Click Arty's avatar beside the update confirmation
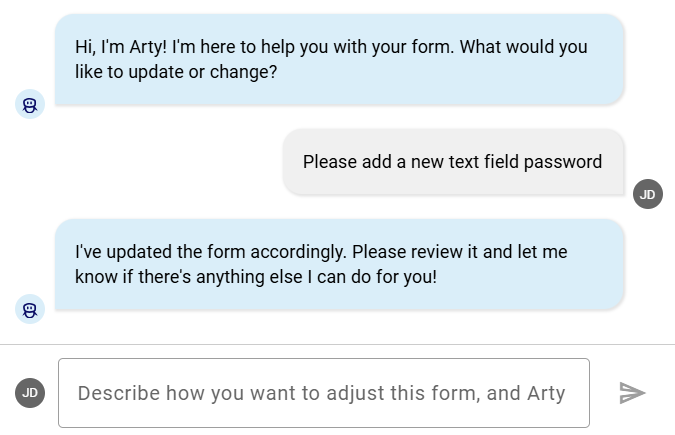 [30, 309]
